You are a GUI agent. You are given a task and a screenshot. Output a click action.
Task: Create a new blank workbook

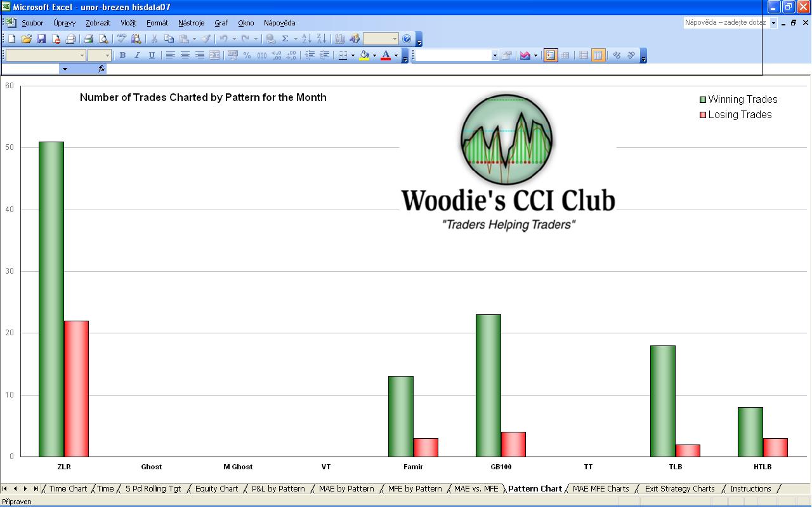click(x=12, y=39)
